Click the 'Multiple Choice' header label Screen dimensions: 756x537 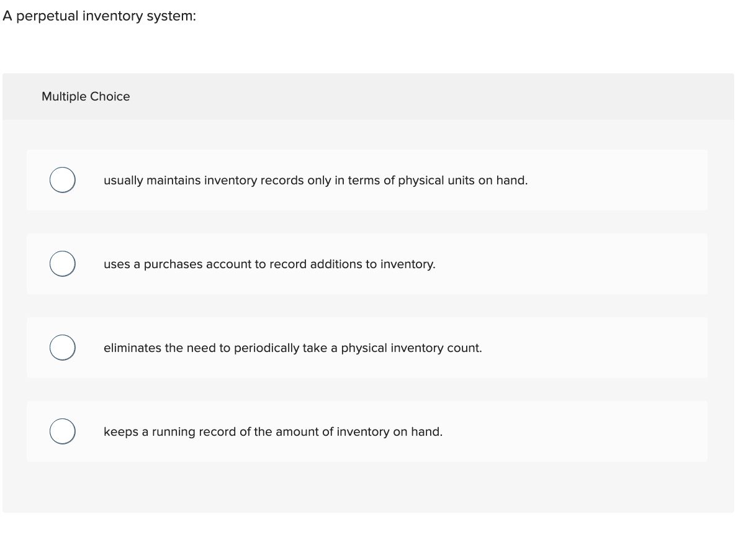(86, 96)
